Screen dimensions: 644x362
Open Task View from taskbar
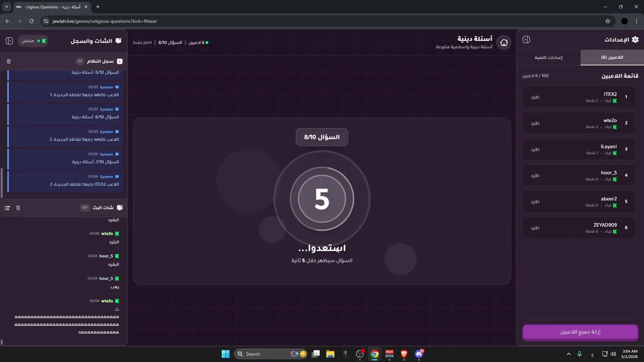point(315,354)
